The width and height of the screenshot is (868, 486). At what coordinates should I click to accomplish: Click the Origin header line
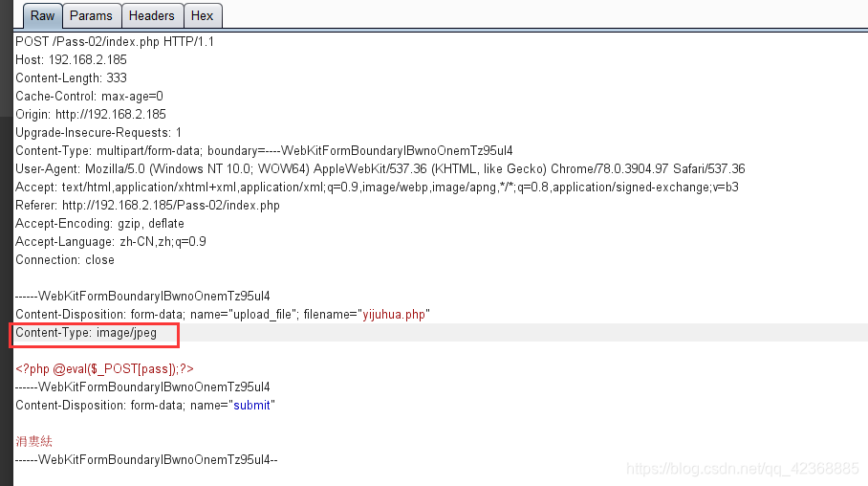(91, 115)
